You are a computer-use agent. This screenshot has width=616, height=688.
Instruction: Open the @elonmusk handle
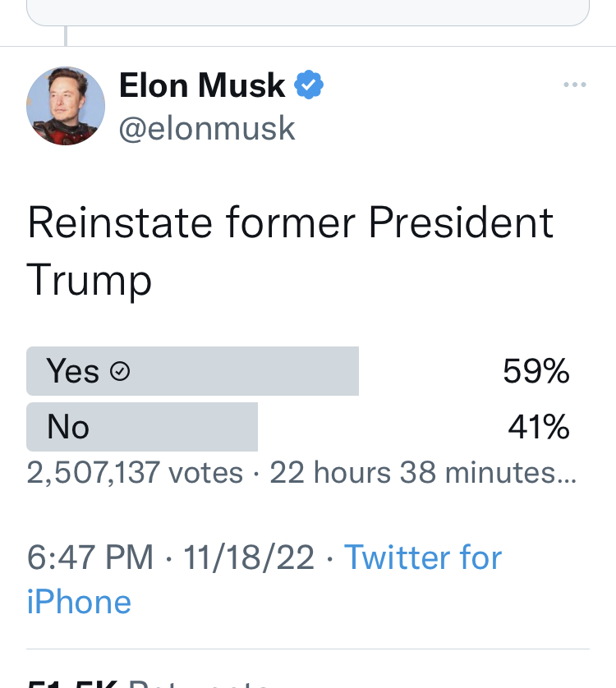pyautogui.click(x=207, y=129)
